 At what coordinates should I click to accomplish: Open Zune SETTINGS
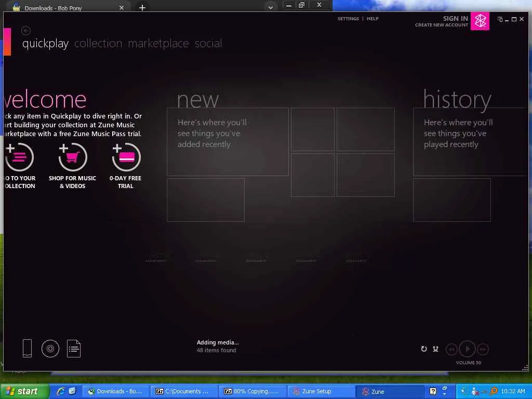pos(348,19)
